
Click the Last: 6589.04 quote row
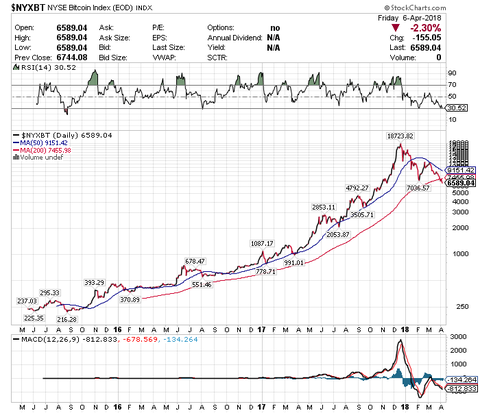click(415, 48)
